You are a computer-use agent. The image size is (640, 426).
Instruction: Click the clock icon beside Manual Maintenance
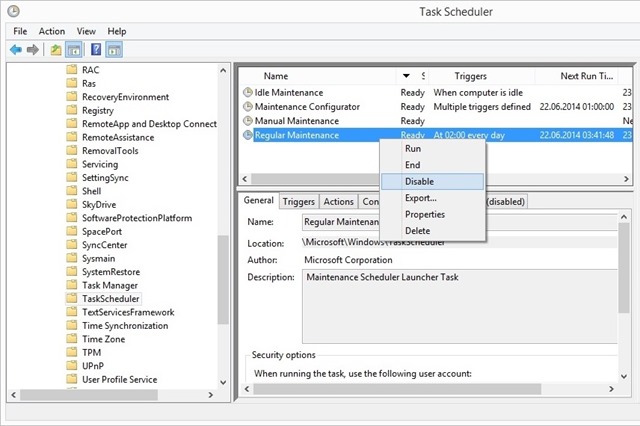[x=247, y=121]
